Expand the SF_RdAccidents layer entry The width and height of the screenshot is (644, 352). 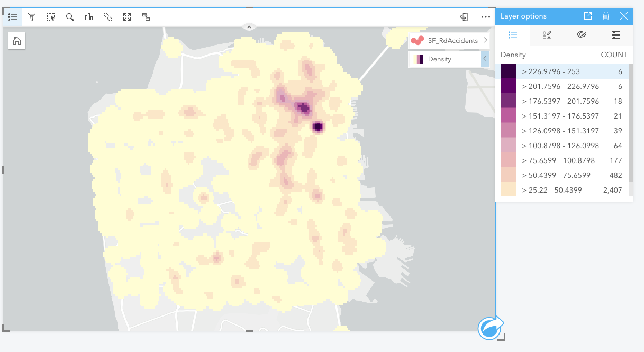[x=485, y=40]
